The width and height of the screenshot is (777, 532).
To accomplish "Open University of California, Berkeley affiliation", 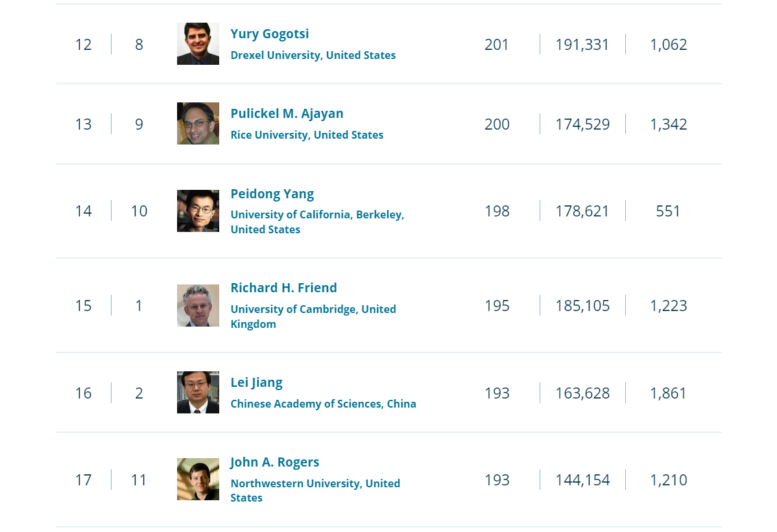I will [317, 222].
